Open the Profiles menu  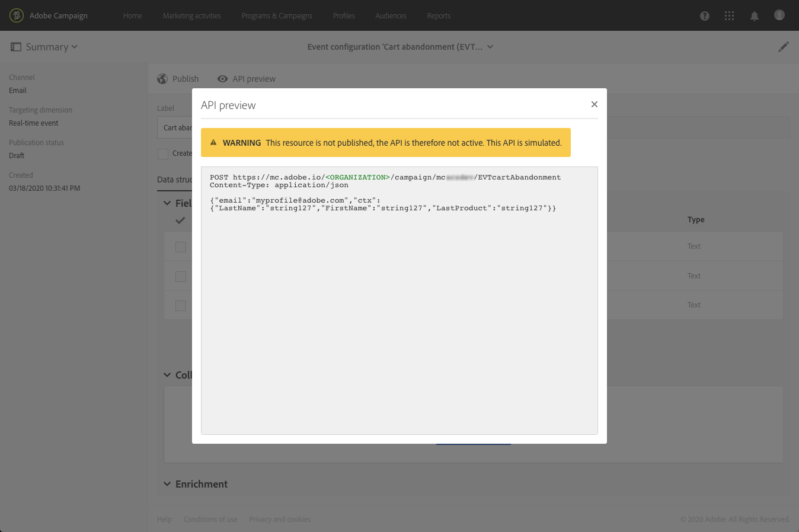coord(344,16)
